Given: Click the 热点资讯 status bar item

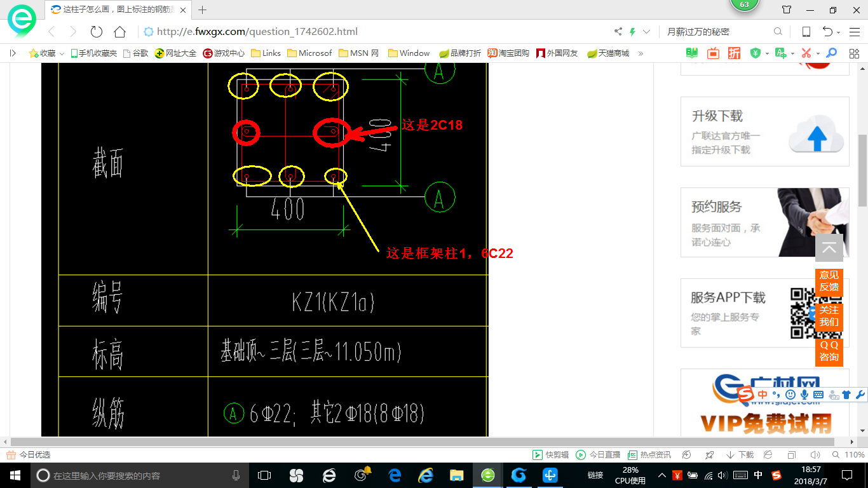Looking at the screenshot, I should point(649,455).
